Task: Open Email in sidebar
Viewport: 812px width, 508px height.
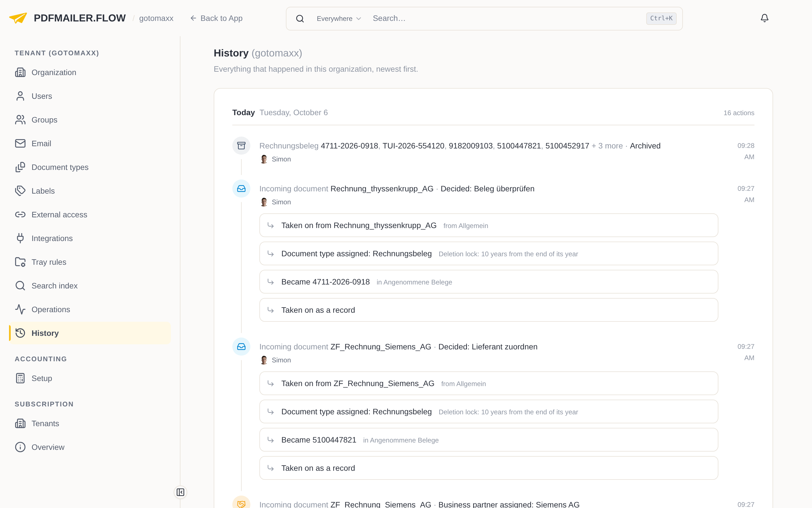Action: point(90,143)
